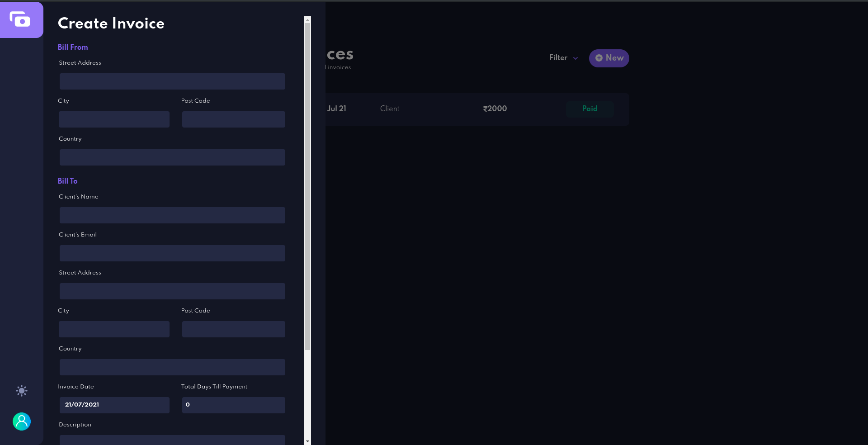Select the Invoice Date showing 21/07/2021

114,405
